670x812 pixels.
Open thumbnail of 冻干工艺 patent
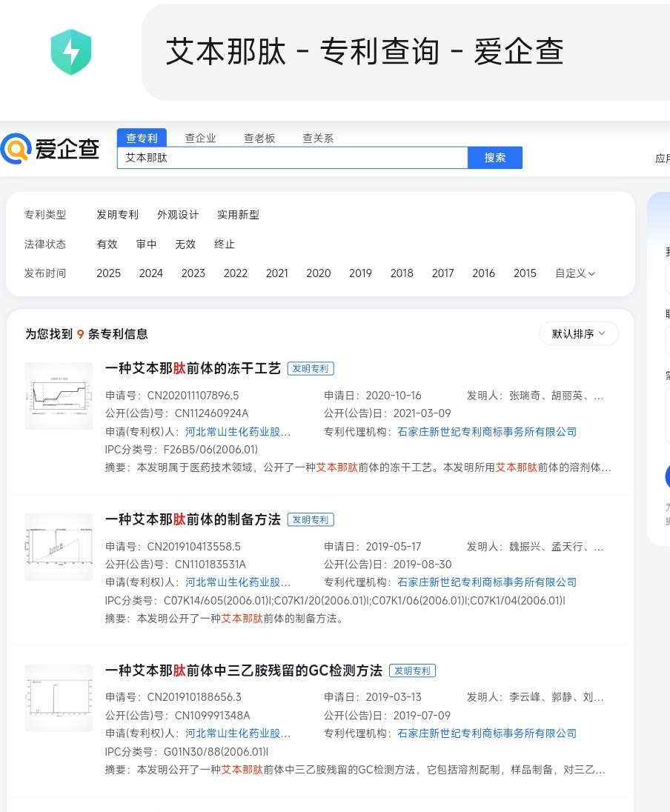(59, 396)
